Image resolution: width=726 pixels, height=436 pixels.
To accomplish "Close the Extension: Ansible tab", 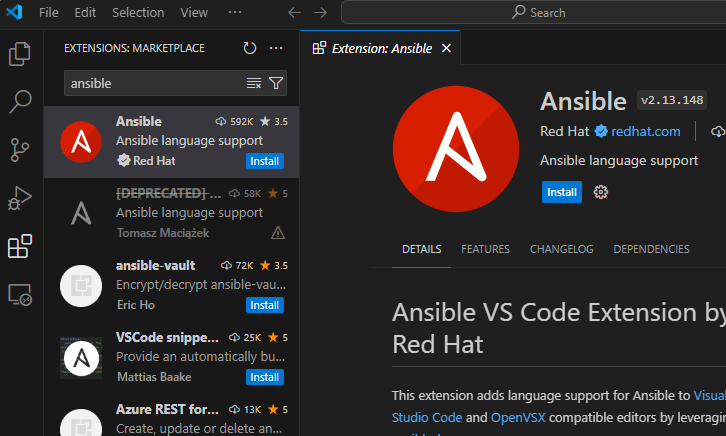I will pyautogui.click(x=446, y=48).
